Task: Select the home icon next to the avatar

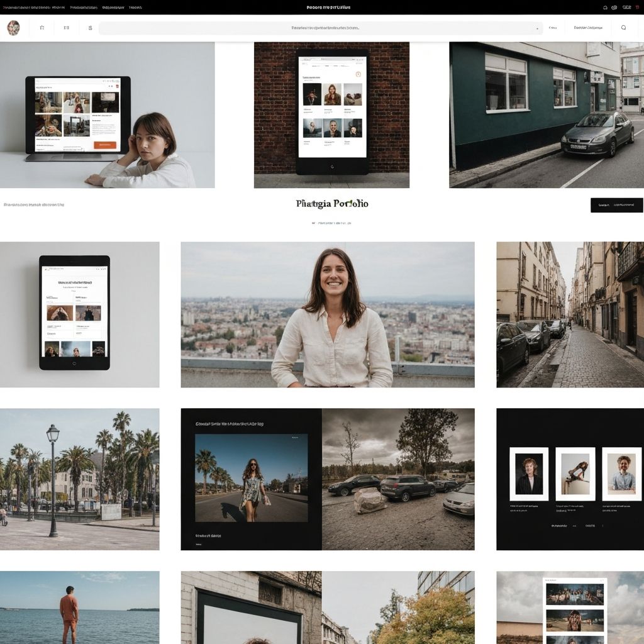Action: [x=42, y=28]
